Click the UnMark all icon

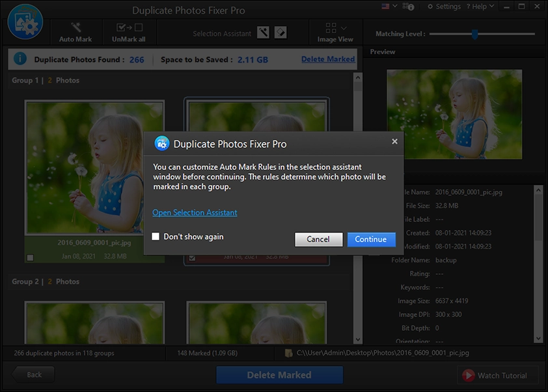click(130, 27)
